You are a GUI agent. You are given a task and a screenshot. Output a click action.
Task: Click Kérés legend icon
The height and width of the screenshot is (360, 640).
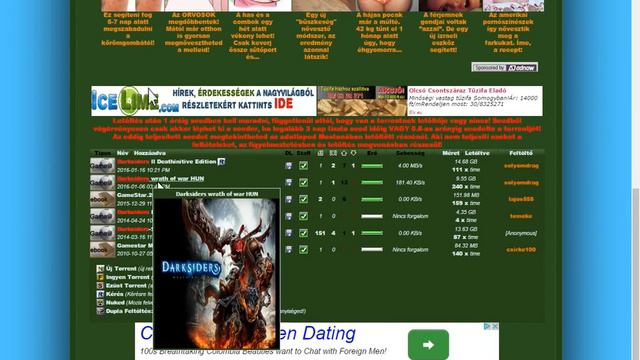click(x=100, y=294)
